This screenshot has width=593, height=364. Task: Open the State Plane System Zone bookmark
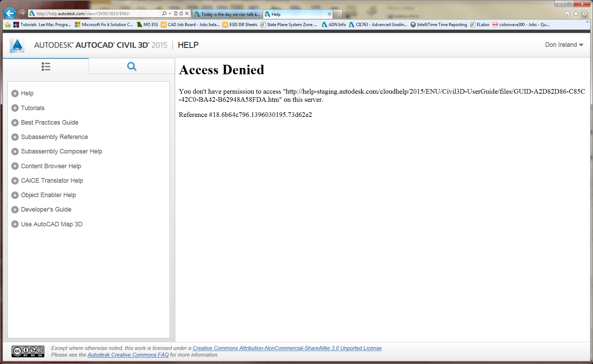click(289, 25)
